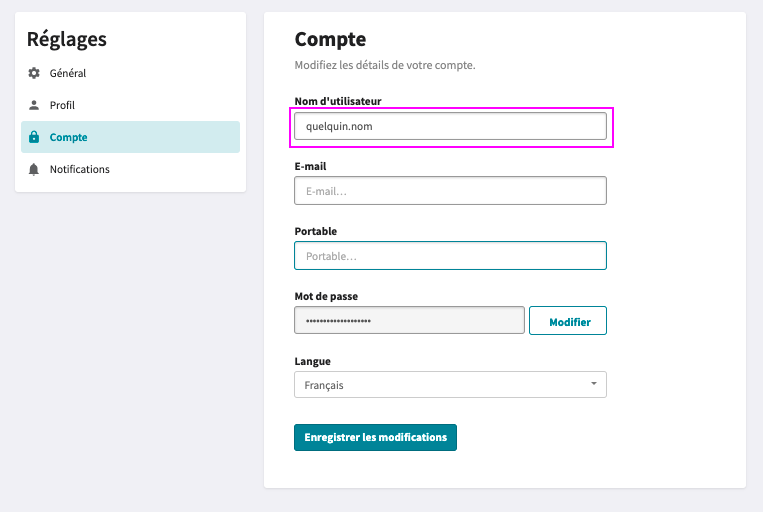This screenshot has width=763, height=512.
Task: Click Modifier to change the password
Action: 568,321
